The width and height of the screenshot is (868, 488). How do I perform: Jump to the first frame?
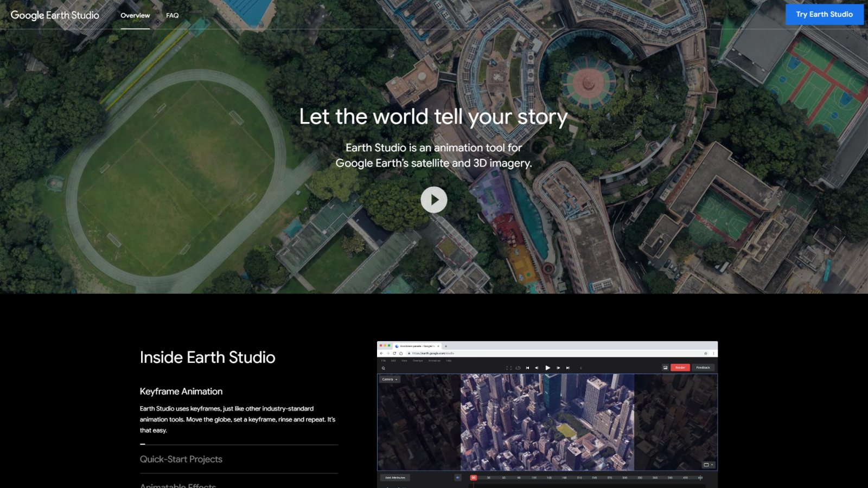click(x=527, y=368)
